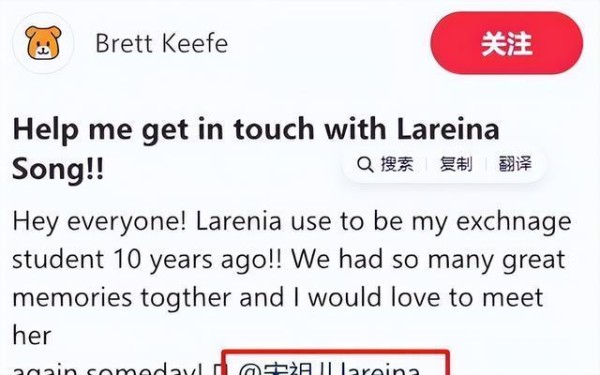This screenshot has width=600, height=375.
Task: Click the emoji placeholder box before the mention
Action: click(217, 370)
